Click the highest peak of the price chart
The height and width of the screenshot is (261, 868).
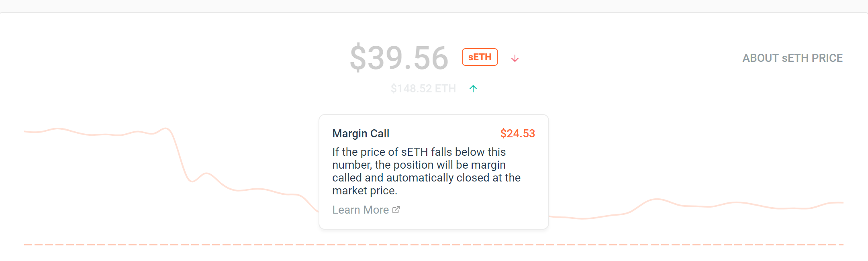[x=166, y=128]
